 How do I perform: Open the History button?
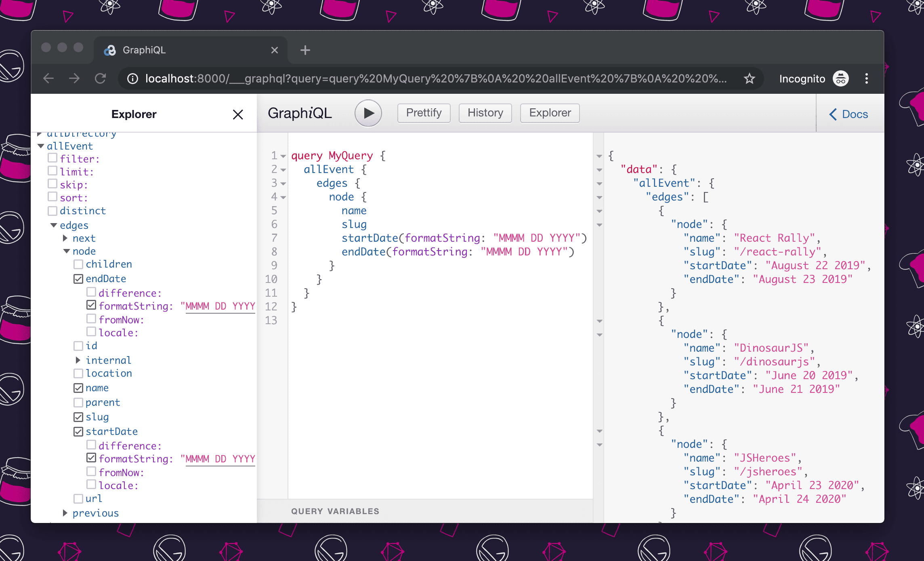pos(485,113)
